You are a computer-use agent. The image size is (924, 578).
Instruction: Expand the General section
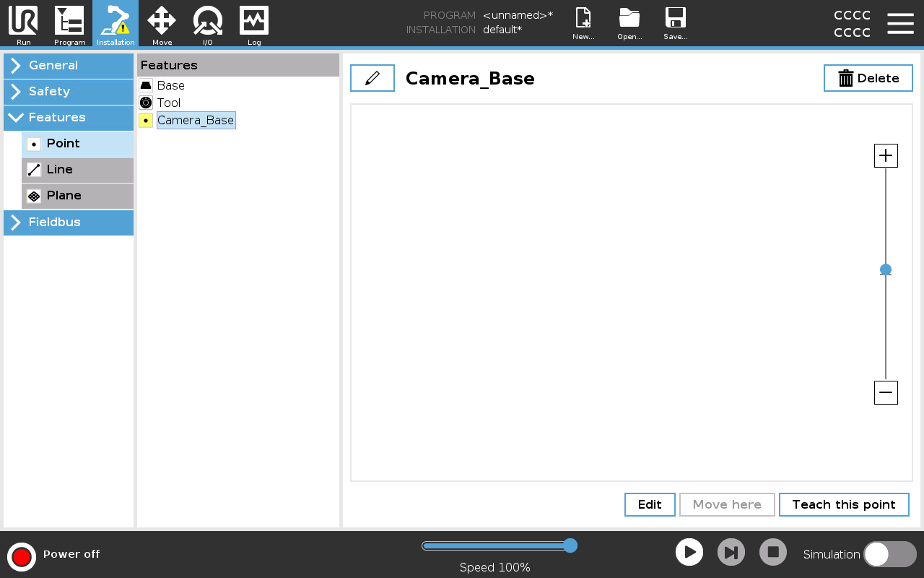[69, 66]
